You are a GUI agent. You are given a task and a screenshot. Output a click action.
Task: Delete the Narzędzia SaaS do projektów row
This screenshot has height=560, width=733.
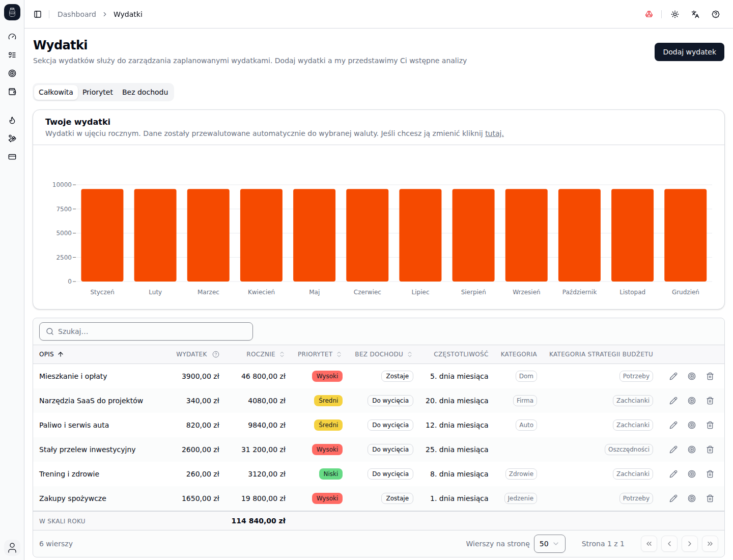click(x=710, y=401)
